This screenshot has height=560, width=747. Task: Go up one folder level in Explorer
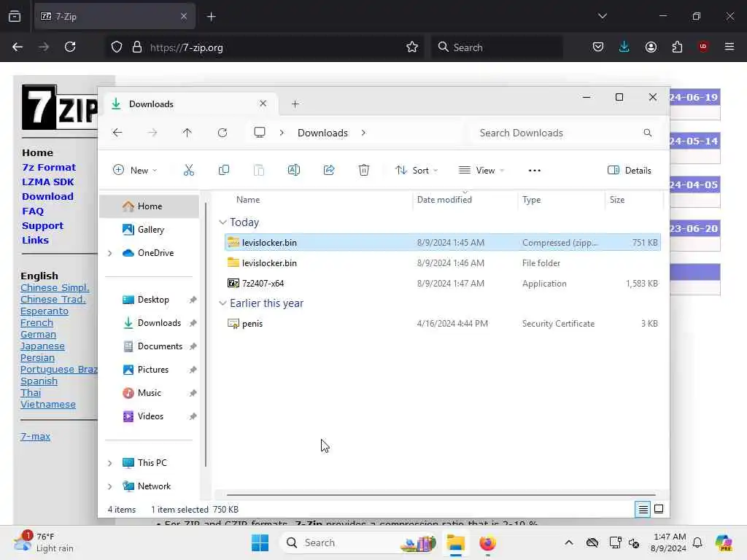(x=187, y=133)
